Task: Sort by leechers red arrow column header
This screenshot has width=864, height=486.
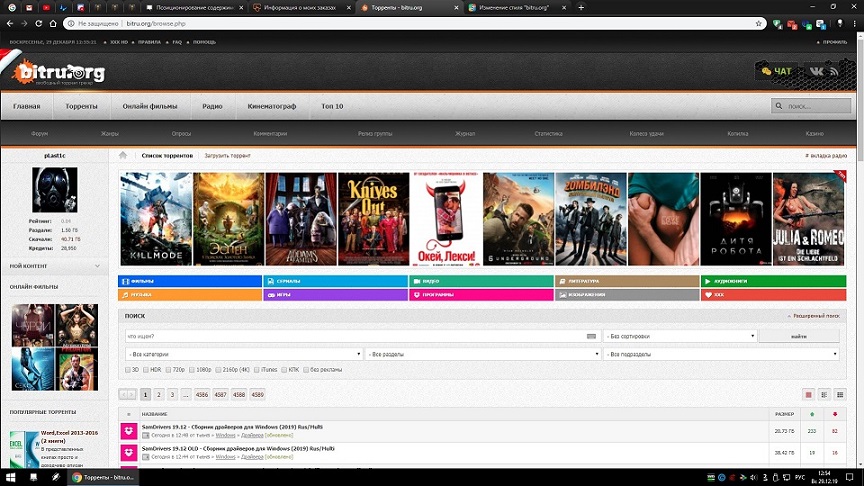Action: click(835, 414)
